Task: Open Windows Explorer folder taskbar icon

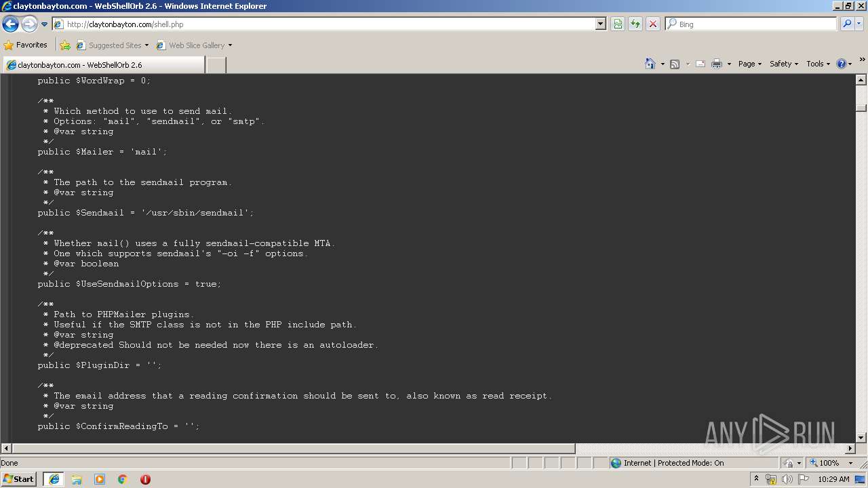Action: click(77, 479)
